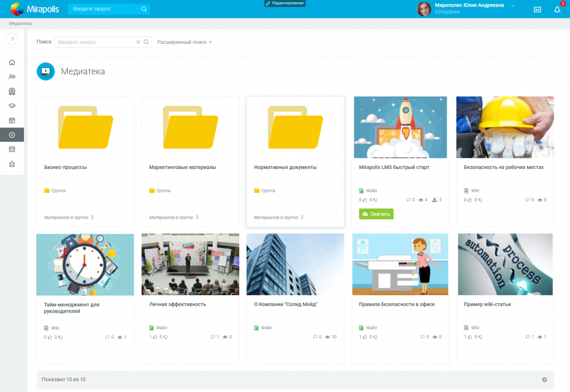570x392 pixels.
Task: Click the users group sidebar icon
Action: point(12,77)
